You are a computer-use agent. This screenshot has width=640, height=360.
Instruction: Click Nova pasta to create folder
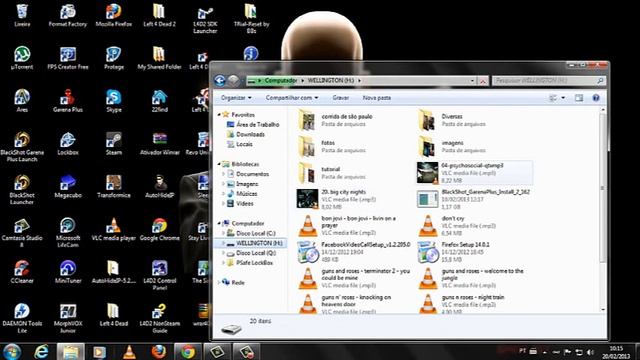(x=377, y=98)
